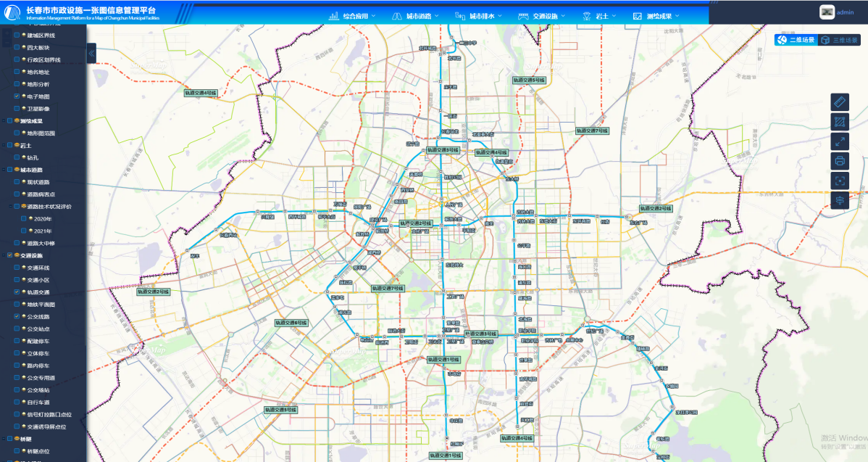The width and height of the screenshot is (868, 462).
Task: Check the 公交站点 layer checkbox
Action: point(17,329)
